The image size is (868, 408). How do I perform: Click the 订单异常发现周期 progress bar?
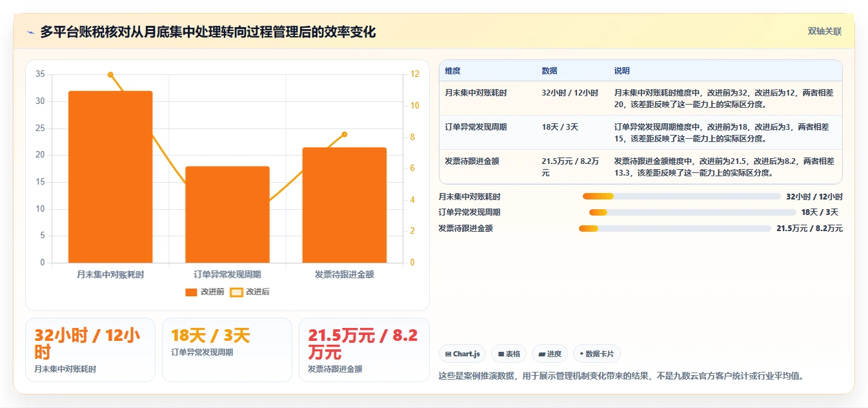point(692,212)
